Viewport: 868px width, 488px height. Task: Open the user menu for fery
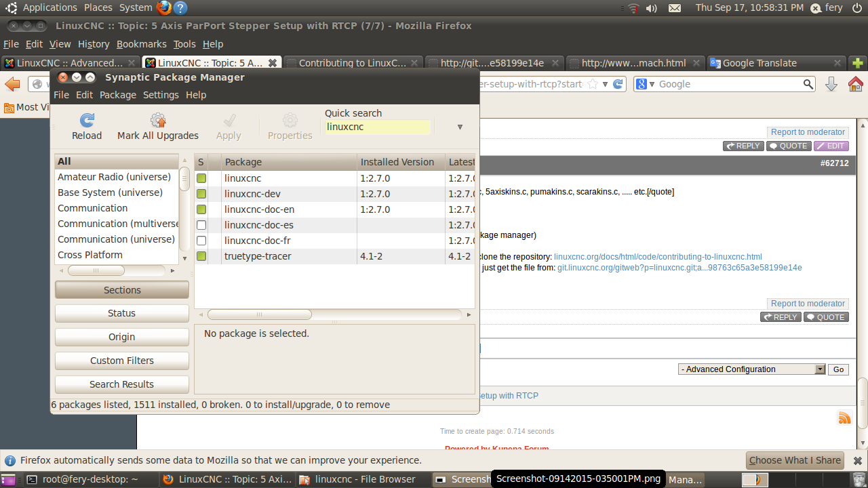826,7
